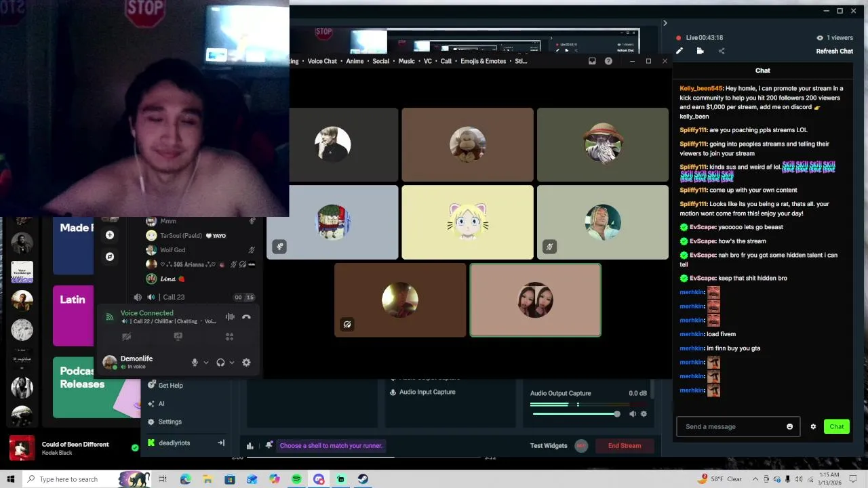Open stream stats bar chart icon
The height and width of the screenshot is (488, 868).
click(x=250, y=445)
